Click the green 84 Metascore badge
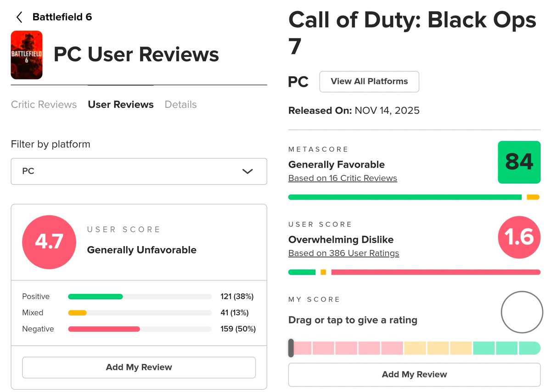The width and height of the screenshot is (551, 392). [x=519, y=162]
